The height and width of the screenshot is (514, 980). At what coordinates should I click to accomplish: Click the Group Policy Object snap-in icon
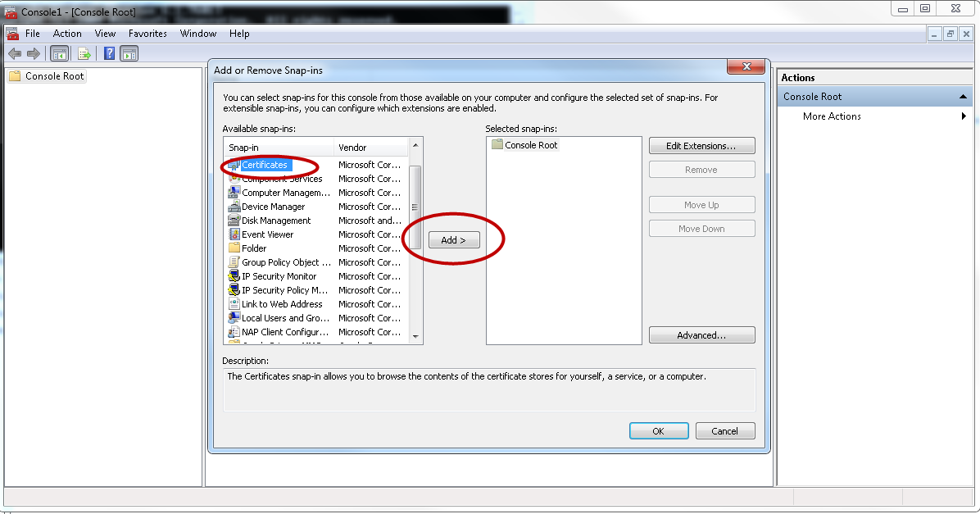pos(234,262)
